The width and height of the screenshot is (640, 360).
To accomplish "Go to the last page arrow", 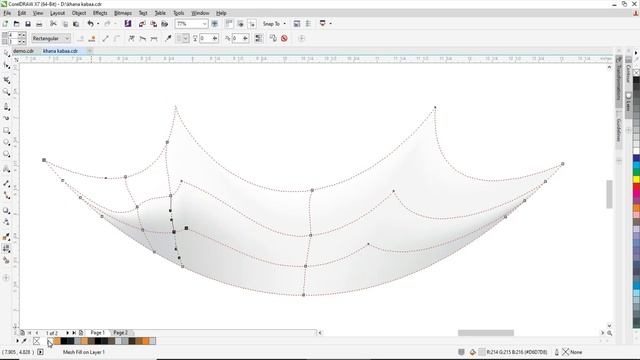I will [74, 333].
